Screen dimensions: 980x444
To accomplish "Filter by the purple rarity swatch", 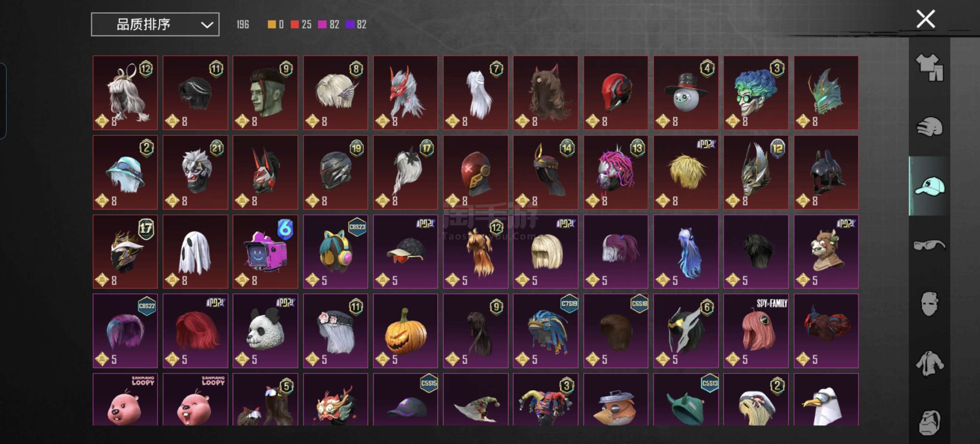I will click(349, 25).
